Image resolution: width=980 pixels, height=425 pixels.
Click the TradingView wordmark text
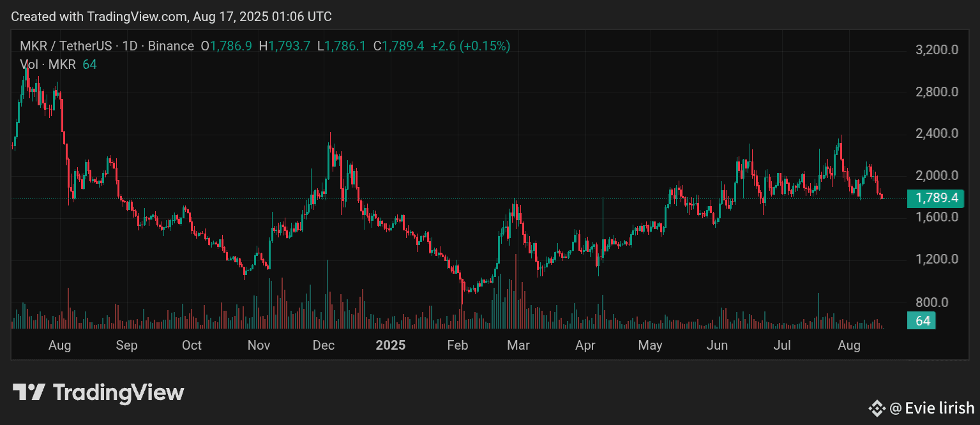[x=118, y=392]
